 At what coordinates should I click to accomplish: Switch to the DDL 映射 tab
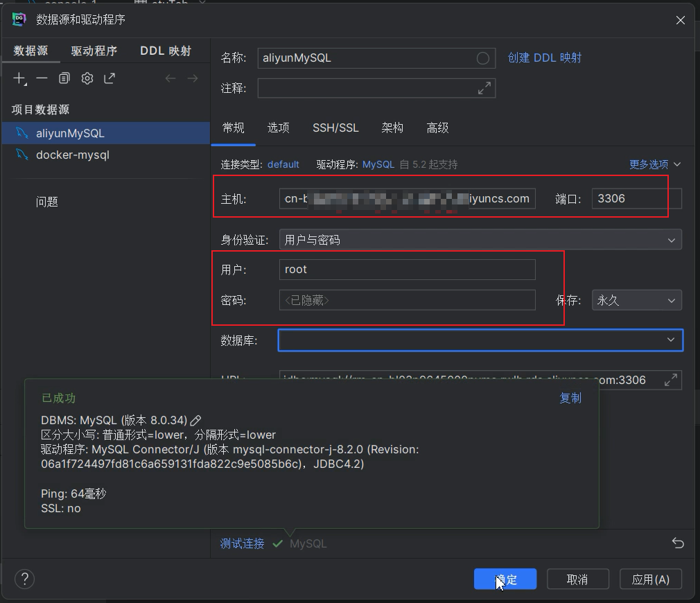pyautogui.click(x=166, y=51)
